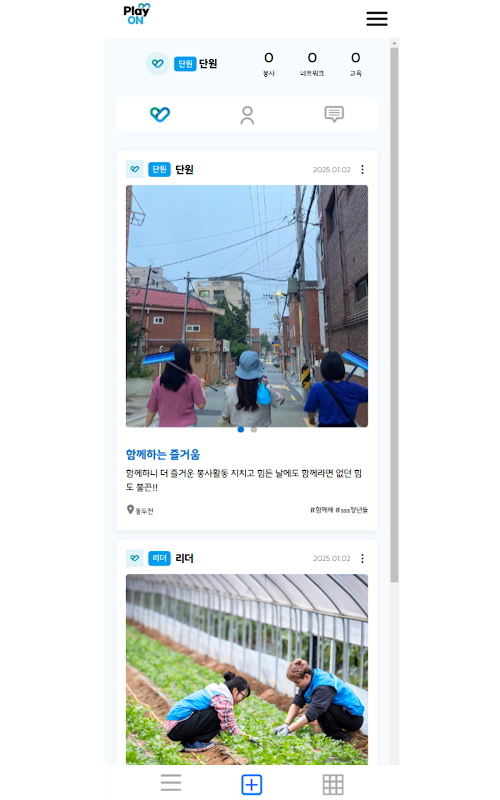Image resolution: width=500 pixels, height=800 pixels.
Task: Open the speech bubble comments tab
Action: click(x=334, y=114)
